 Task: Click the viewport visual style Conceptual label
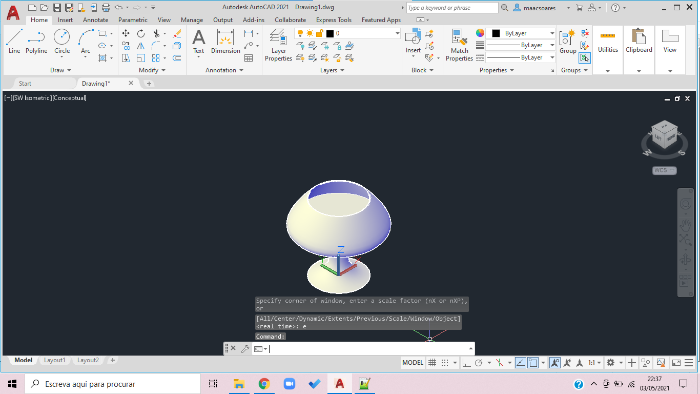coord(70,98)
